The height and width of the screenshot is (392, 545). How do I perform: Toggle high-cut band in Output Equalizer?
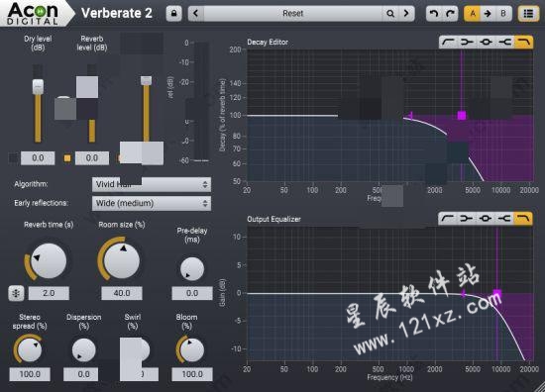[523, 219]
